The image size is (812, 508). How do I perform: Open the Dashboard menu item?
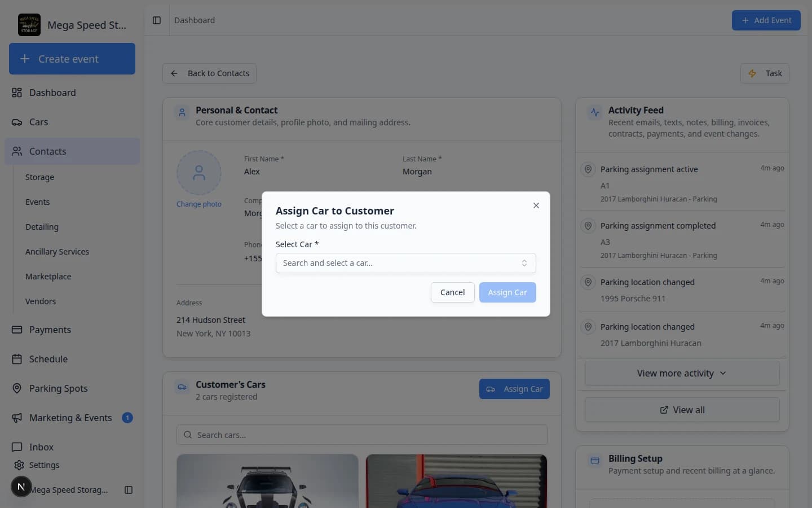click(72, 93)
